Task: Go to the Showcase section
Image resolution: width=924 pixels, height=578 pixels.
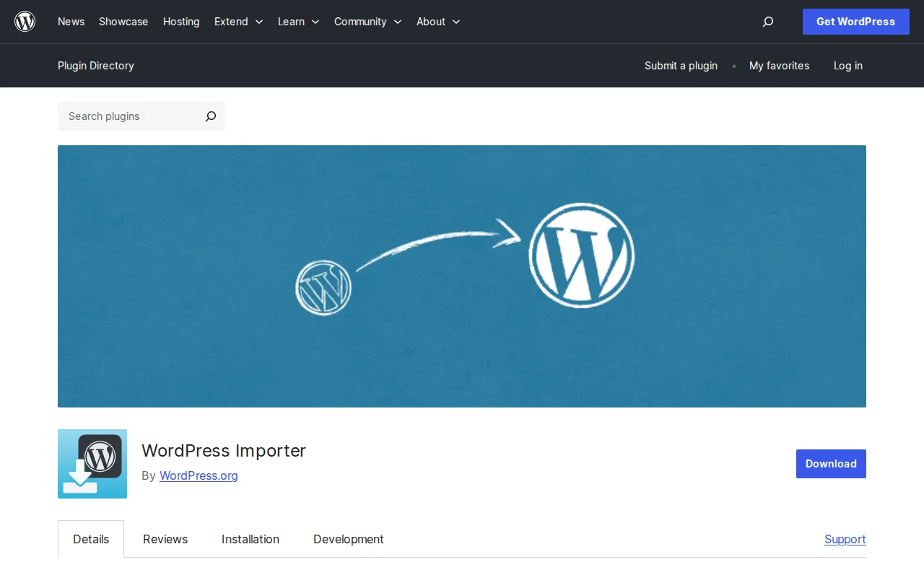Action: [x=123, y=22]
